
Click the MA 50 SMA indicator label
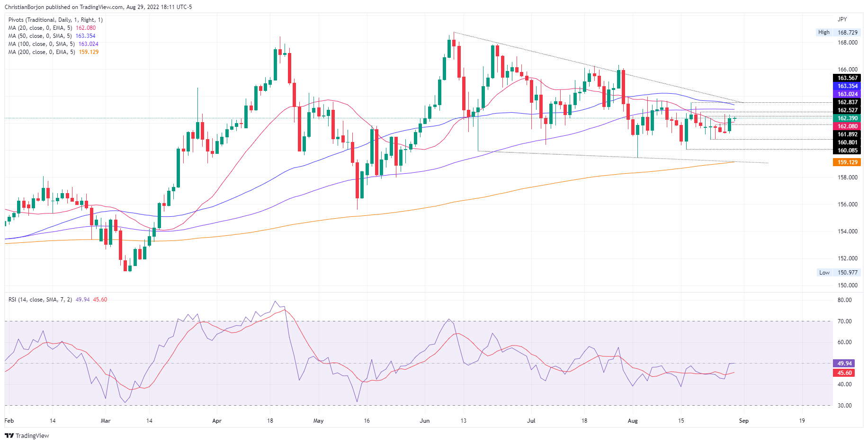click(52, 36)
